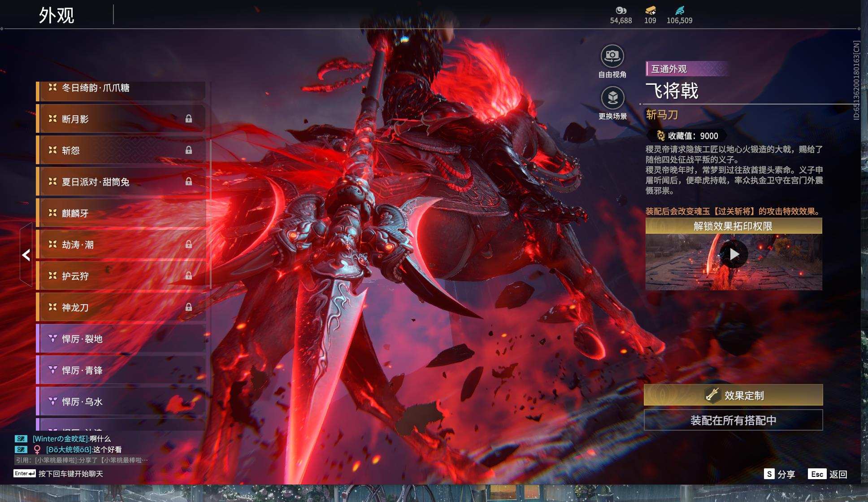Click the 收藏值 collection value icon
868x502 pixels.
[x=660, y=135]
